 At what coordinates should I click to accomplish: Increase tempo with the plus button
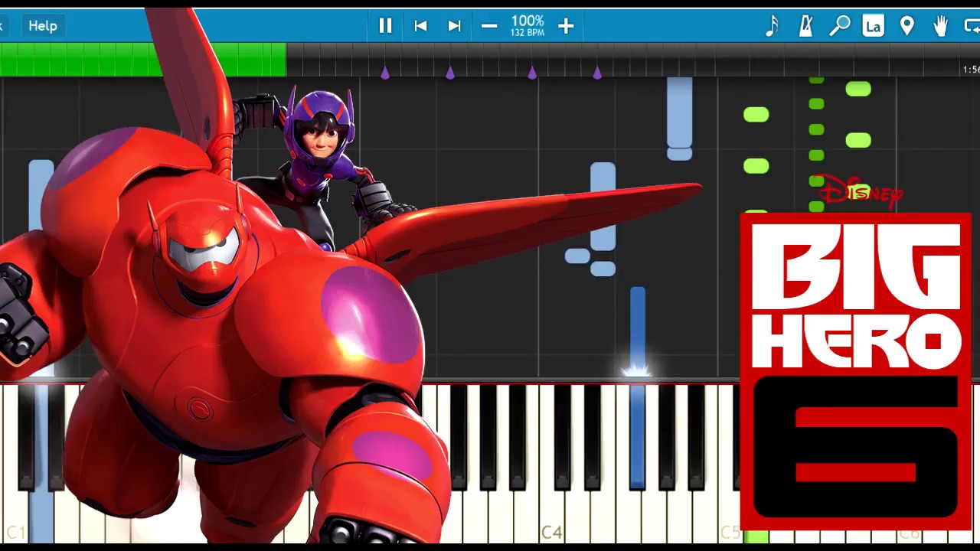tap(566, 26)
